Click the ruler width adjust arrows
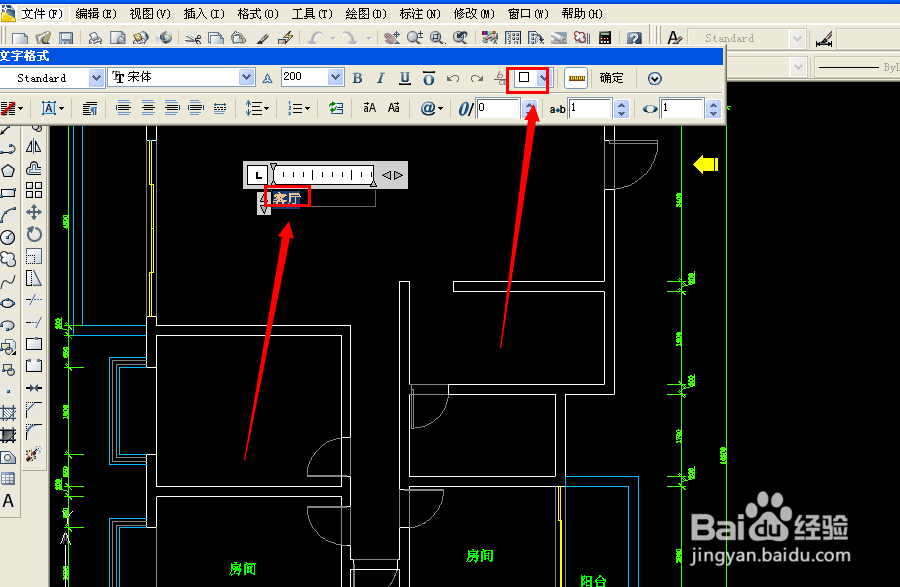 coord(393,176)
